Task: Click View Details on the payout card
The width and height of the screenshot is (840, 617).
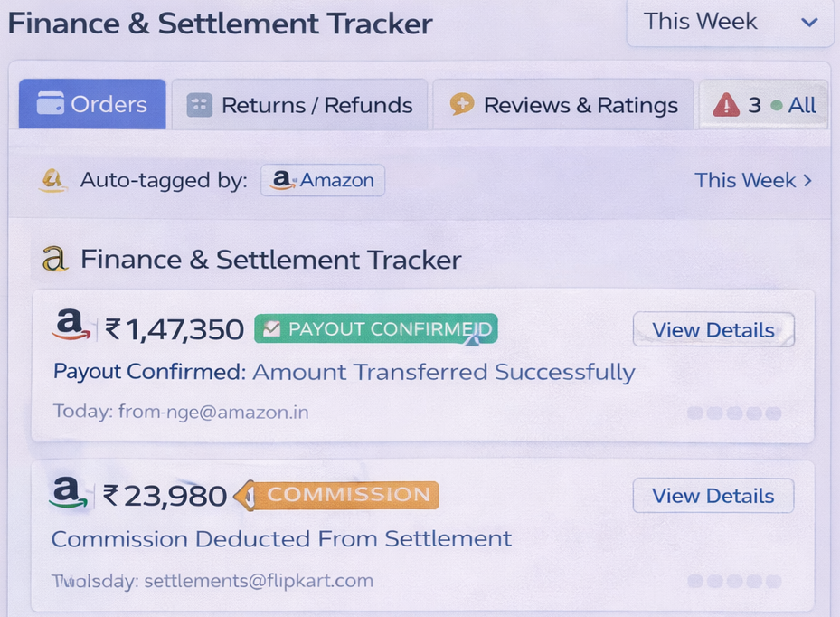Action: pyautogui.click(x=713, y=329)
